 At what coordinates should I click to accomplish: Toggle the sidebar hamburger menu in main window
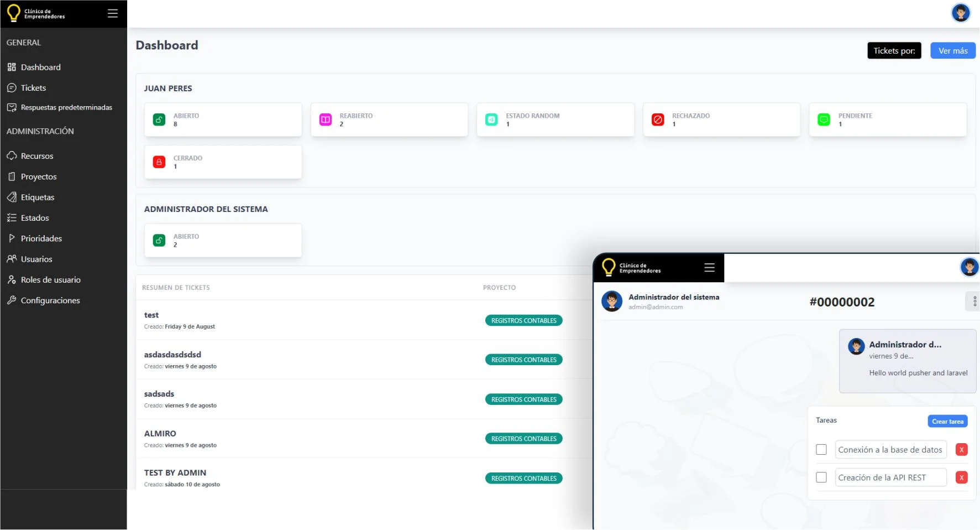tap(113, 13)
